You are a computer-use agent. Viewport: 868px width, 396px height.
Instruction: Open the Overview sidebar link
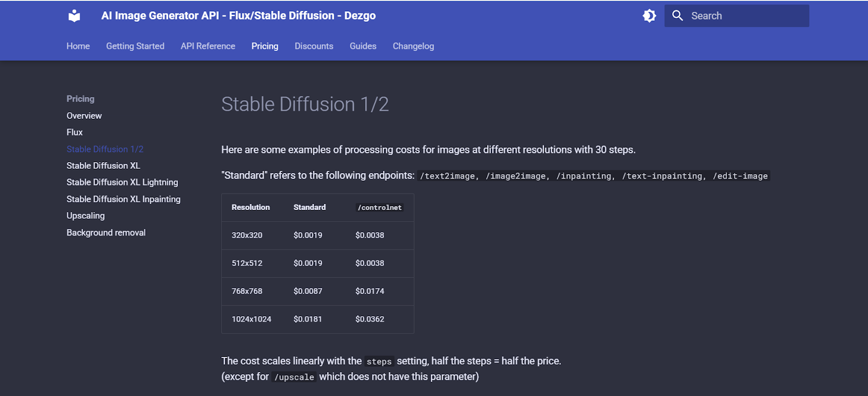84,116
